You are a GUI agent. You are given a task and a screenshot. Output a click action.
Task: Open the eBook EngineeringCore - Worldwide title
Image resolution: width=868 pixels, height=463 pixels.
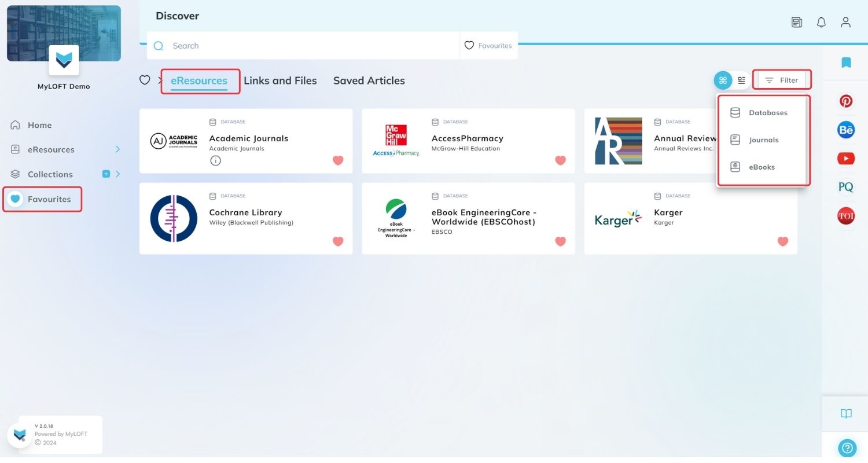484,217
